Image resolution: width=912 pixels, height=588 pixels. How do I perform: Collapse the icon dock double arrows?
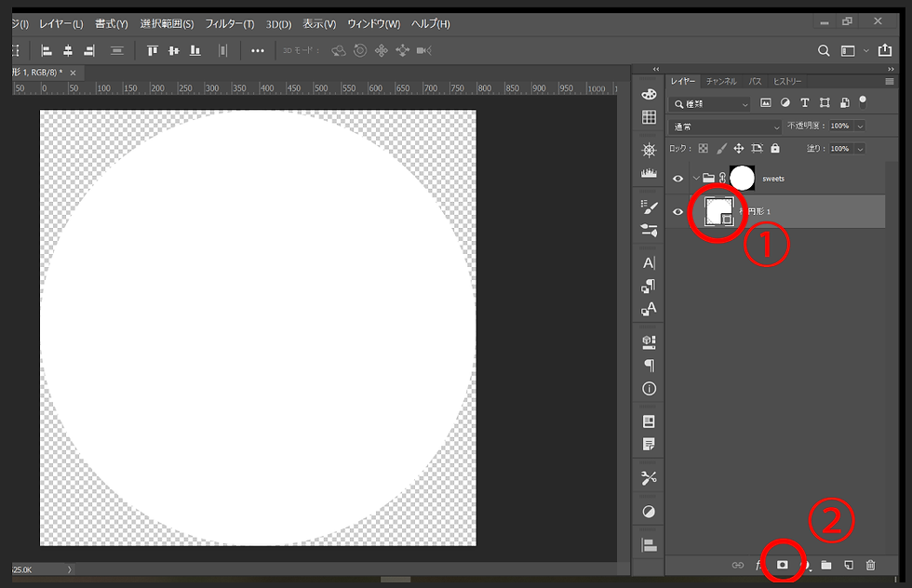656,69
